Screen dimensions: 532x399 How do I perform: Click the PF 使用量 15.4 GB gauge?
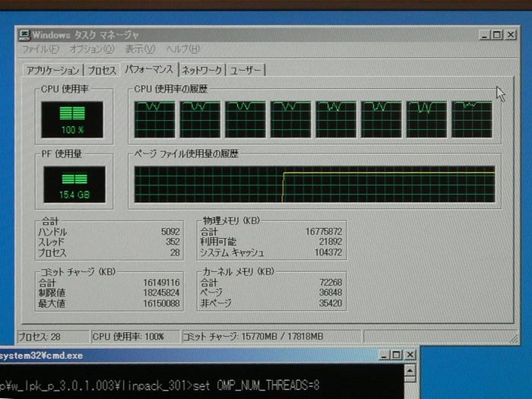(x=74, y=184)
